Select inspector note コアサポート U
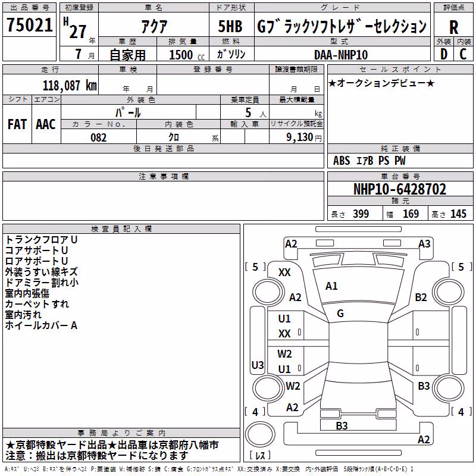 pos(36,250)
